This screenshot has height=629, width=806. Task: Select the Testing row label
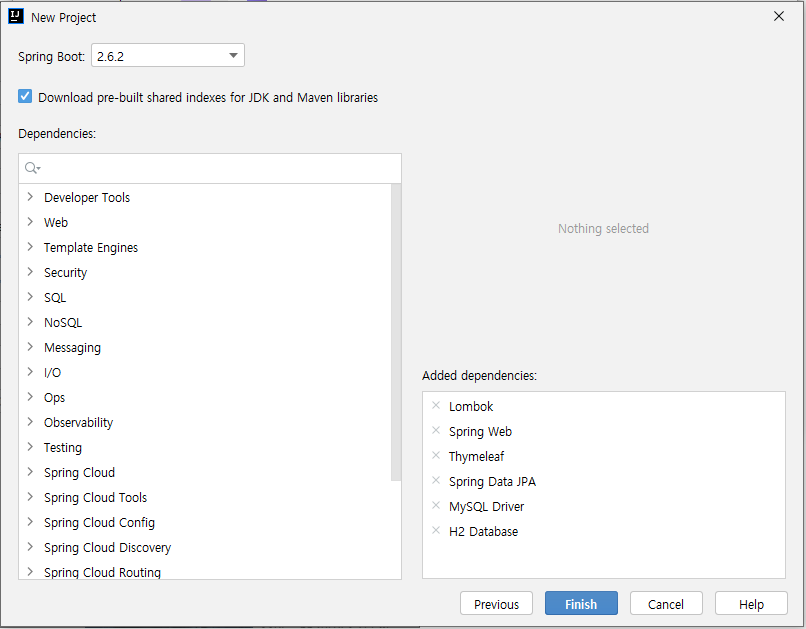coord(63,448)
